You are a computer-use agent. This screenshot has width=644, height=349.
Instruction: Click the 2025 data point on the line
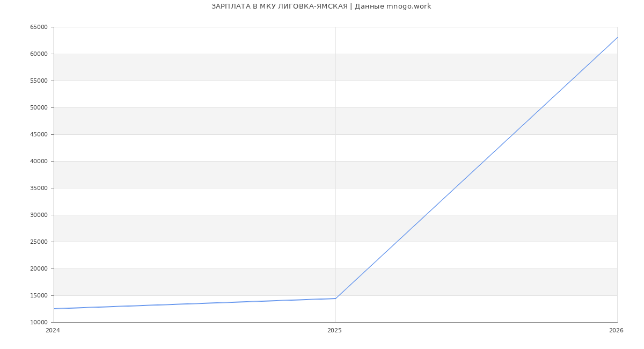(x=335, y=299)
